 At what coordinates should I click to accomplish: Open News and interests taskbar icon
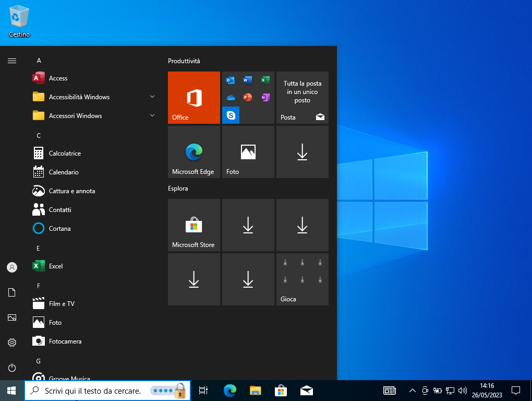pos(390,391)
